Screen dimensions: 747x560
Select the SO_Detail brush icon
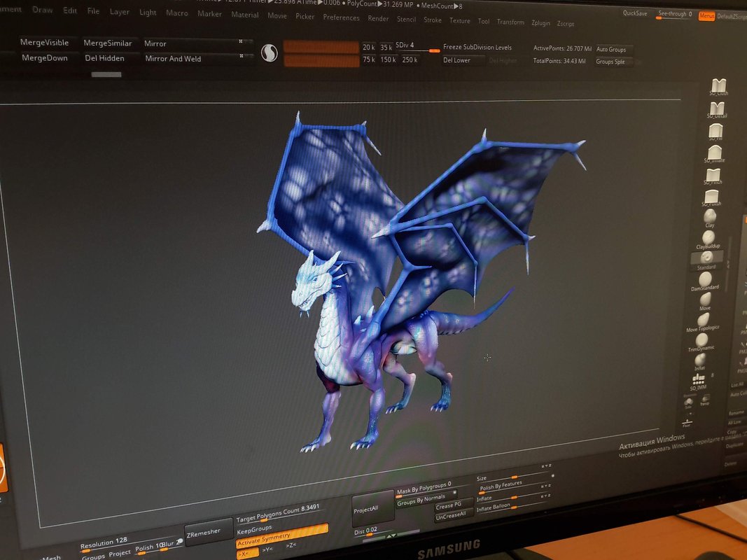(717, 109)
